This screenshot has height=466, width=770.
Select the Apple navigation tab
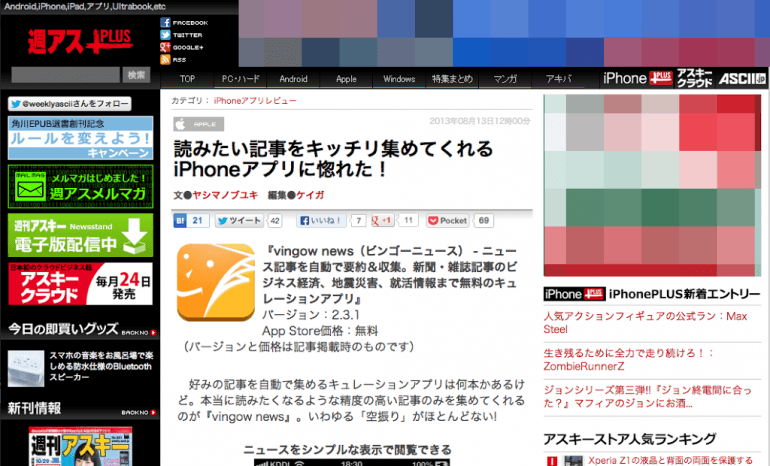(346, 79)
